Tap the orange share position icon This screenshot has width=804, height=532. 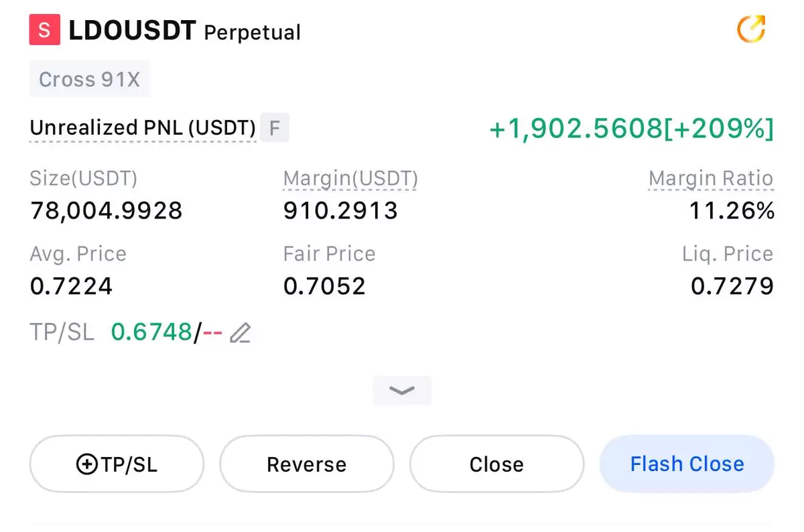point(751,29)
